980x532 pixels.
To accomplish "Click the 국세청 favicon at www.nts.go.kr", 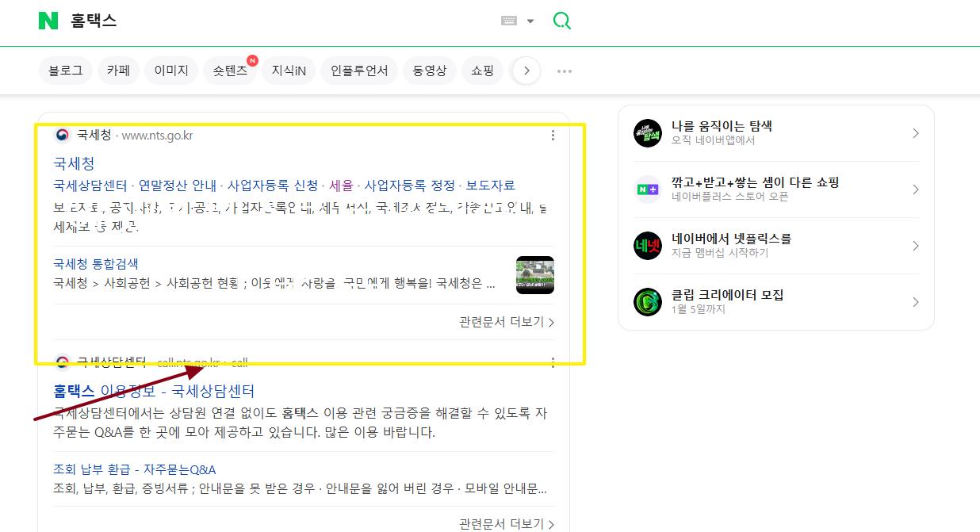I will coord(62,135).
